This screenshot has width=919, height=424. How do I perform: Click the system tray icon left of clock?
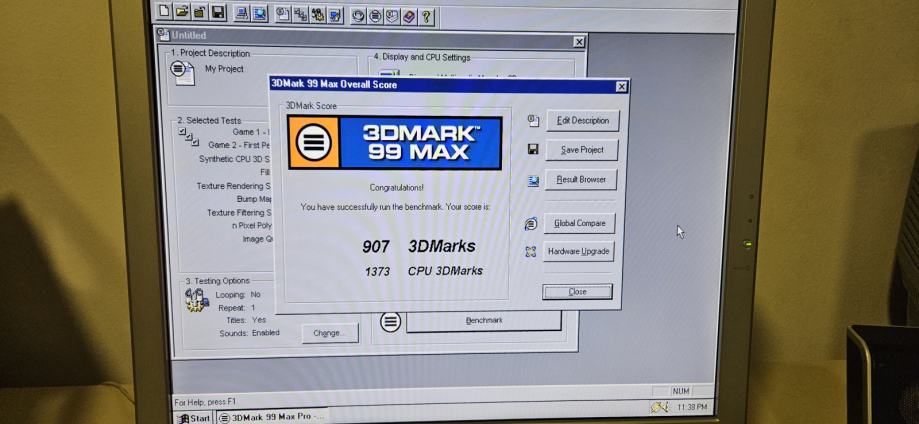point(659,406)
